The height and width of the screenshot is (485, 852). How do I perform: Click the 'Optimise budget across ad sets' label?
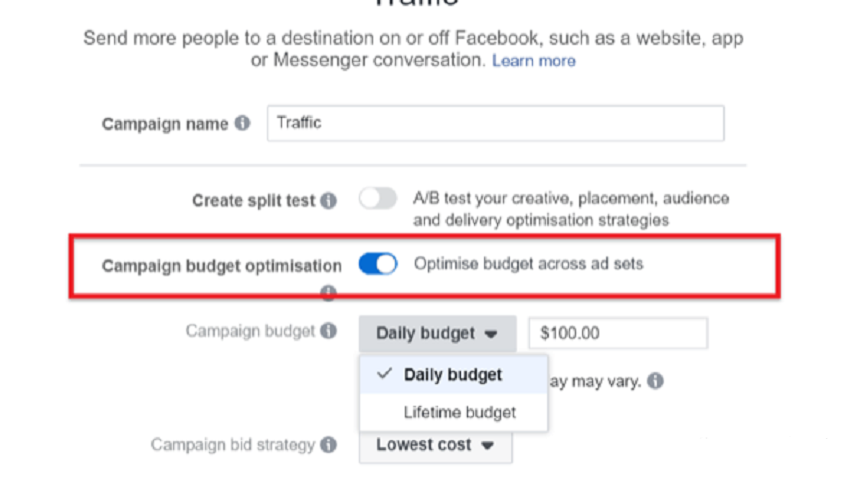pyautogui.click(x=528, y=264)
